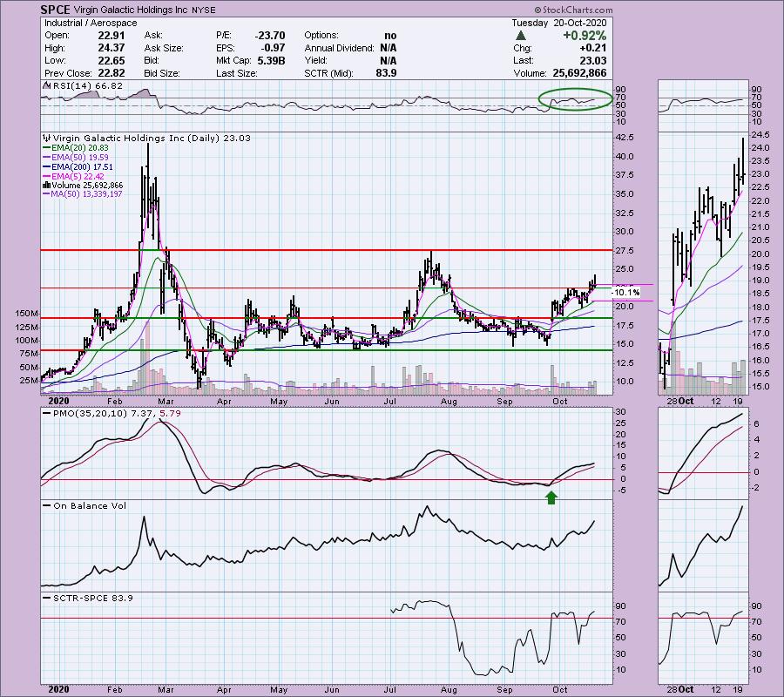Image resolution: width=784 pixels, height=697 pixels.
Task: Click the 'EMA(50) 19.59' legend entry
Action: pos(79,157)
